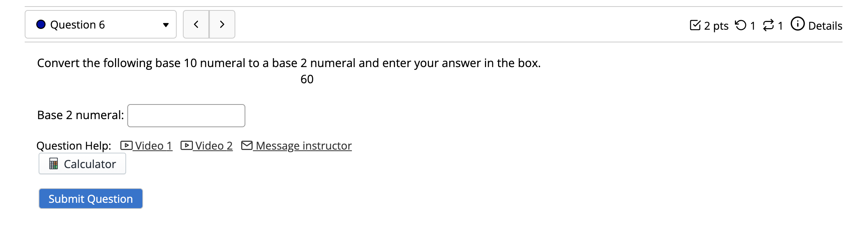Click the checkbox icon beside 2 pts
This screenshot has width=868, height=229.
pyautogui.click(x=695, y=24)
